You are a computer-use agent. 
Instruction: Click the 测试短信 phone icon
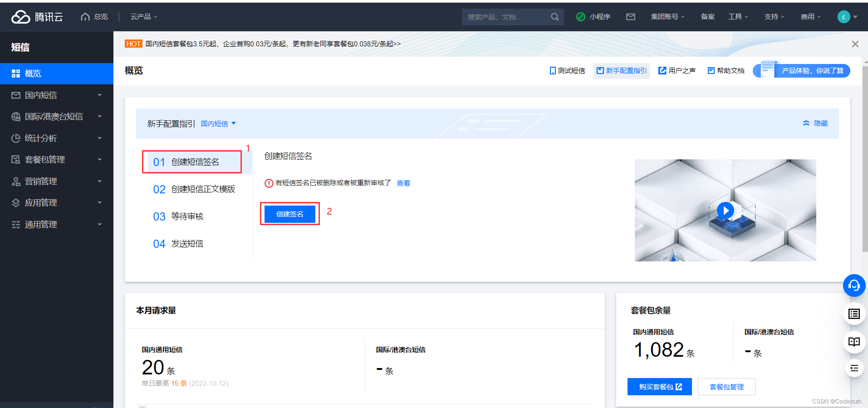[553, 71]
